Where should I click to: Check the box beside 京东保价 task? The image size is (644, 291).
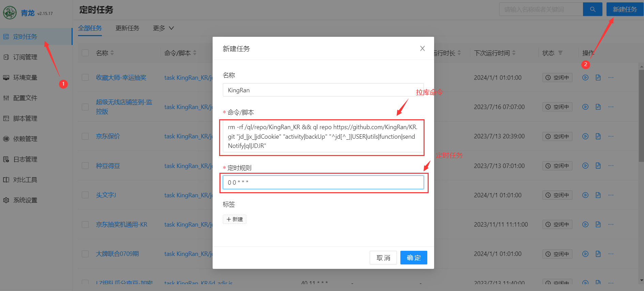pos(85,136)
